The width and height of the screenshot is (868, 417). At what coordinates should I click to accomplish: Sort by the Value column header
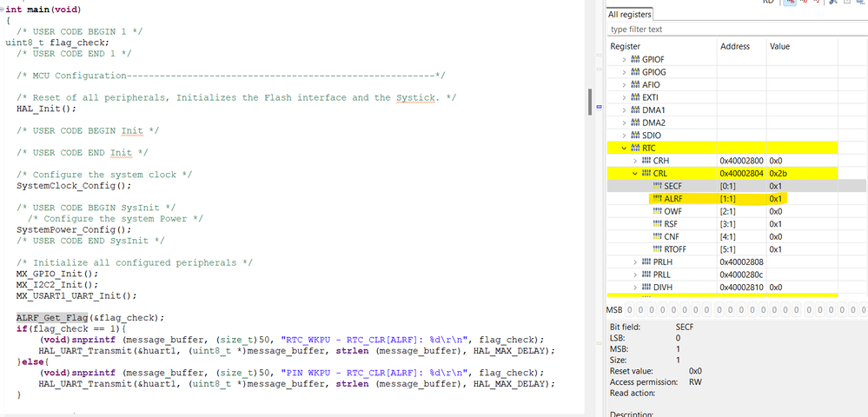click(802, 47)
